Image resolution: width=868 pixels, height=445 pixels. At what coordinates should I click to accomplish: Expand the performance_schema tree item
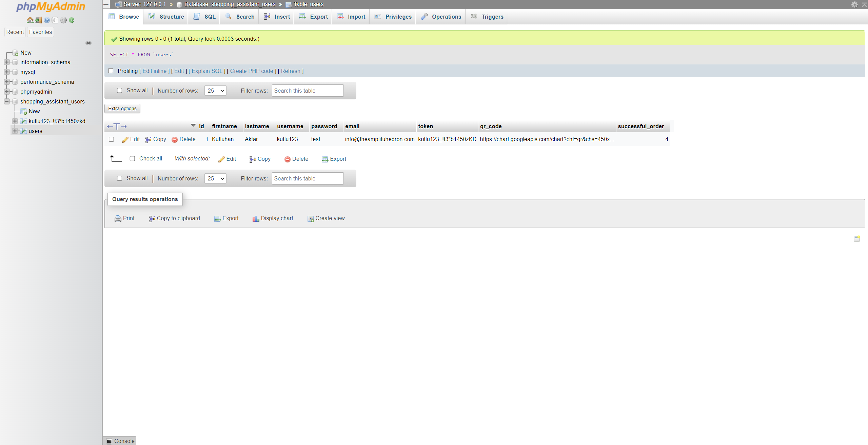pyautogui.click(x=6, y=82)
